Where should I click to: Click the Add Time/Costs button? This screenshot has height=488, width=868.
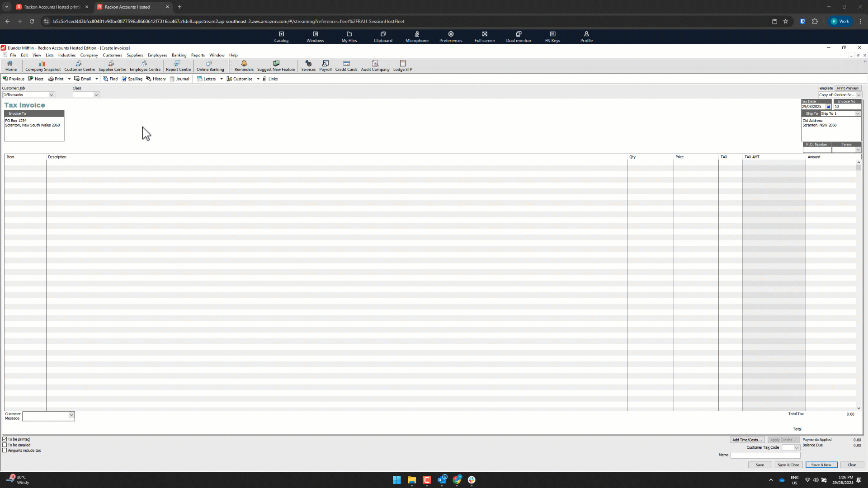click(747, 440)
